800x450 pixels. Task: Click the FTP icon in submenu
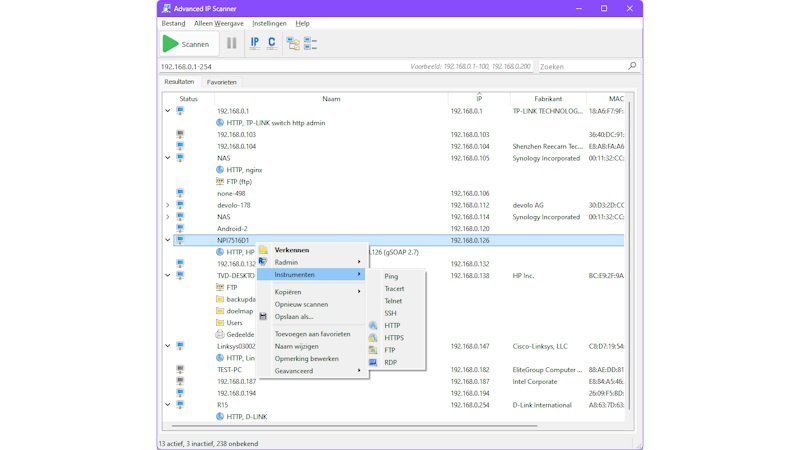373,350
